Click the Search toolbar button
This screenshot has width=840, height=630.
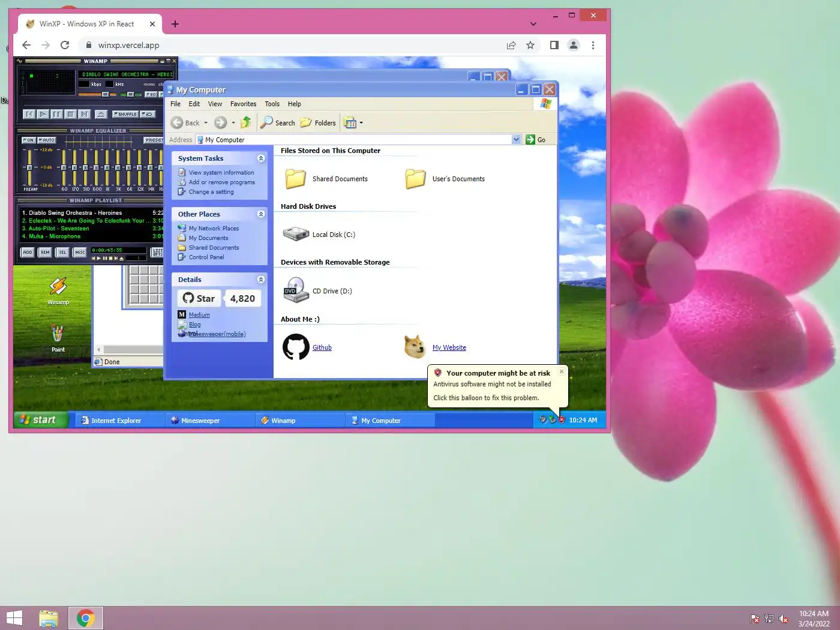click(278, 123)
